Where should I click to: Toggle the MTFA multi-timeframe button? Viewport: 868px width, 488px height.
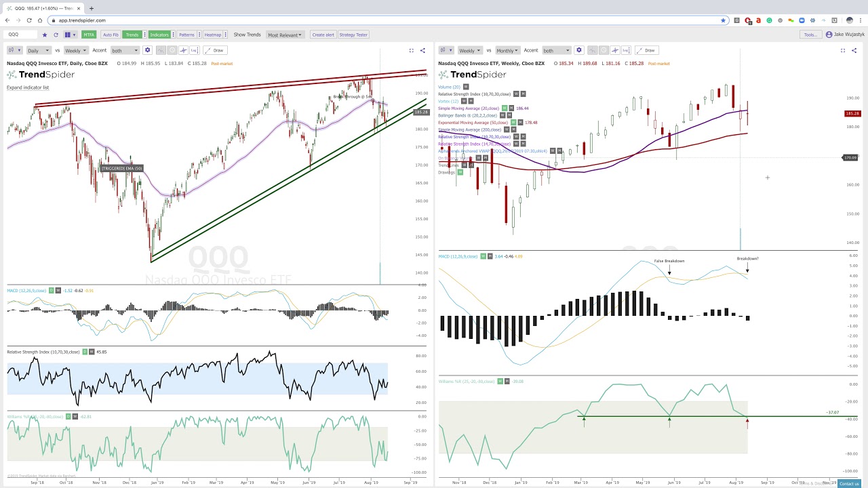point(89,35)
